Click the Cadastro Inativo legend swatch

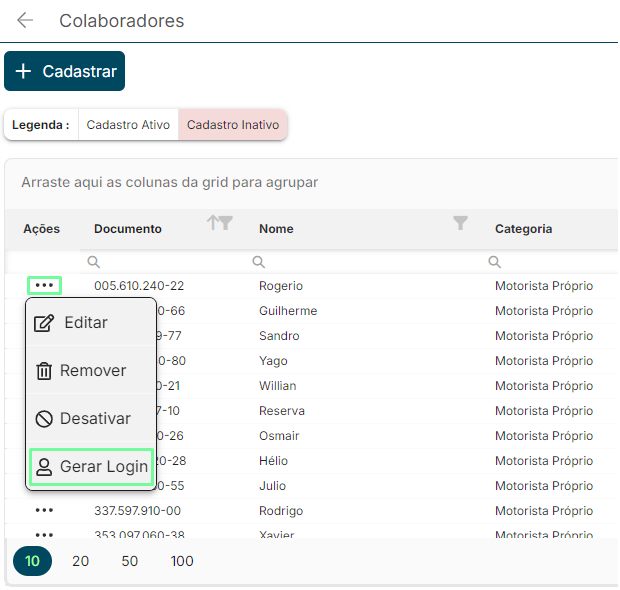233,125
